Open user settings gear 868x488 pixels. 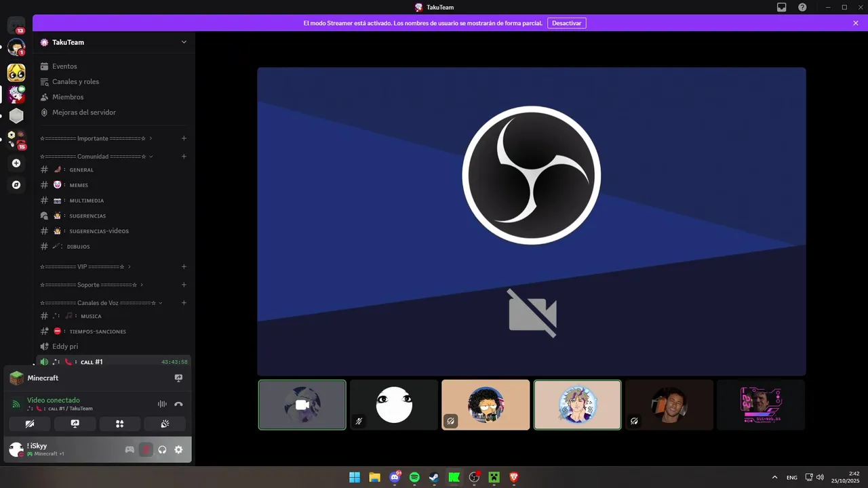(x=178, y=449)
